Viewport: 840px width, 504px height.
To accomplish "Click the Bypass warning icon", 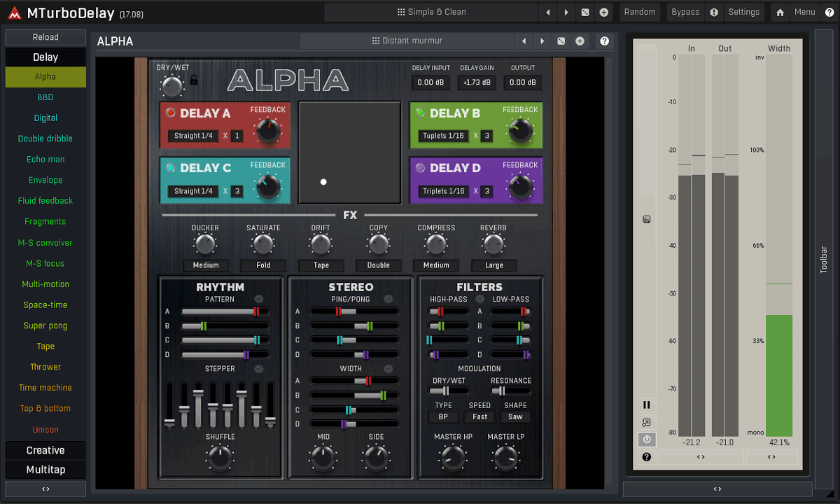I will (714, 12).
